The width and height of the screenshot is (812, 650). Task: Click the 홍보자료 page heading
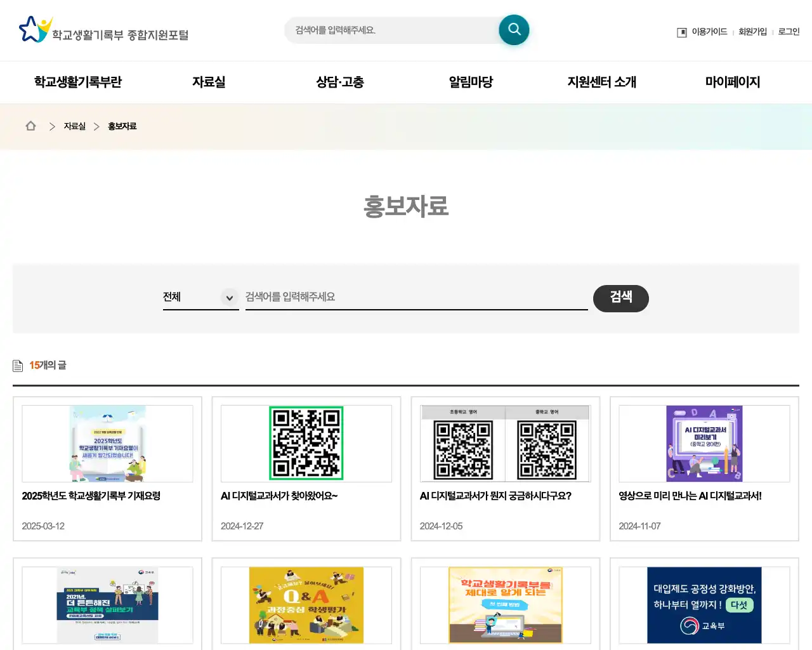coord(406,206)
